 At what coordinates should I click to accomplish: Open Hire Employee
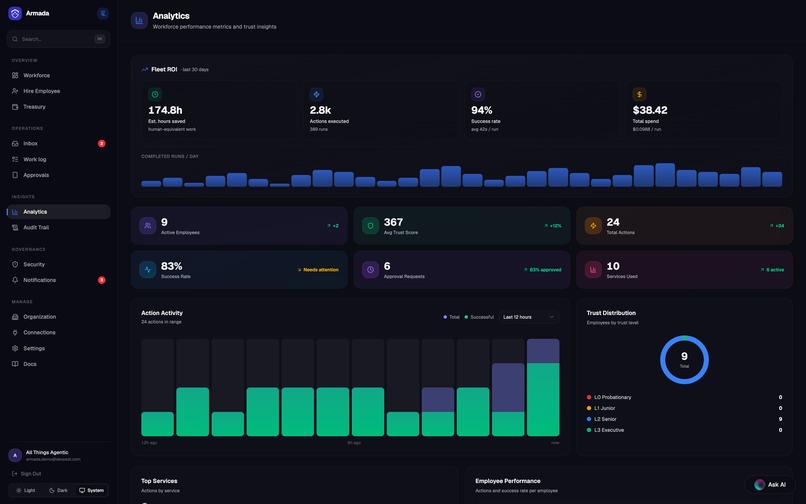(59, 91)
